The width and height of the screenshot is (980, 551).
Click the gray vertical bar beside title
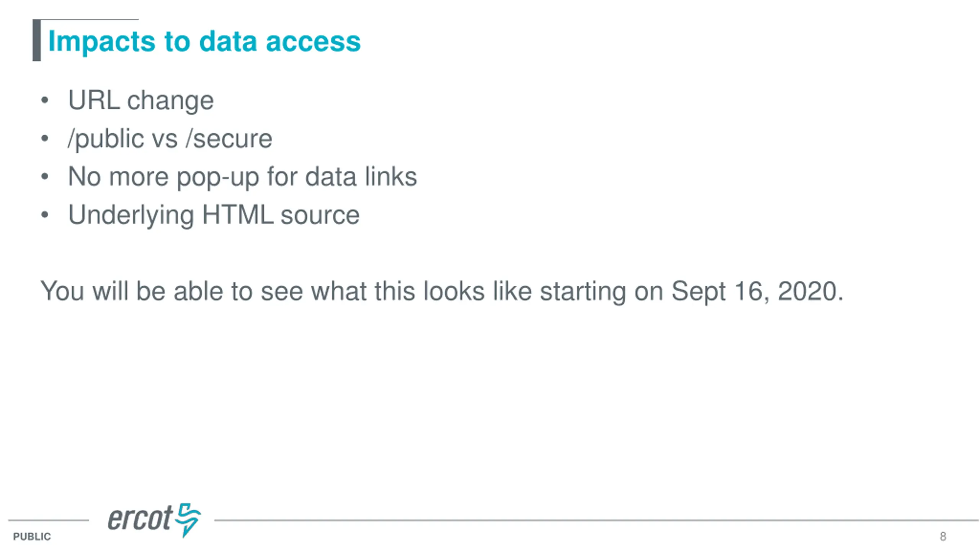[x=37, y=40]
